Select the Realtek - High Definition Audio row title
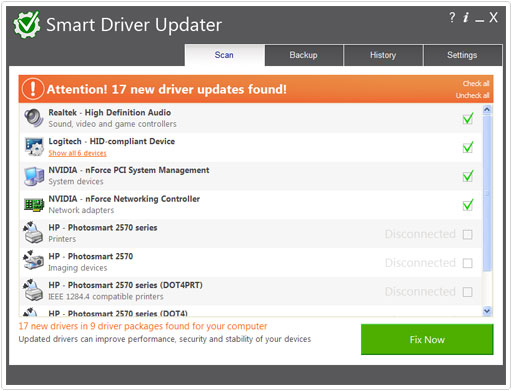Screen dimensions: 512x391 [x=110, y=113]
